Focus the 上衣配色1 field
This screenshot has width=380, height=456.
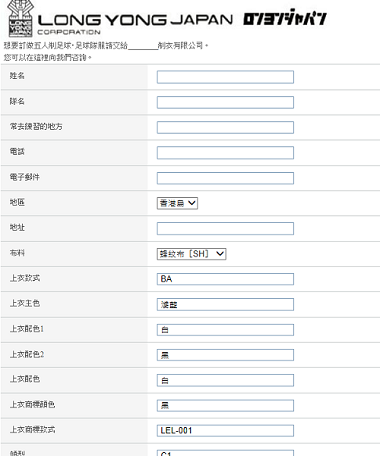[225, 330]
